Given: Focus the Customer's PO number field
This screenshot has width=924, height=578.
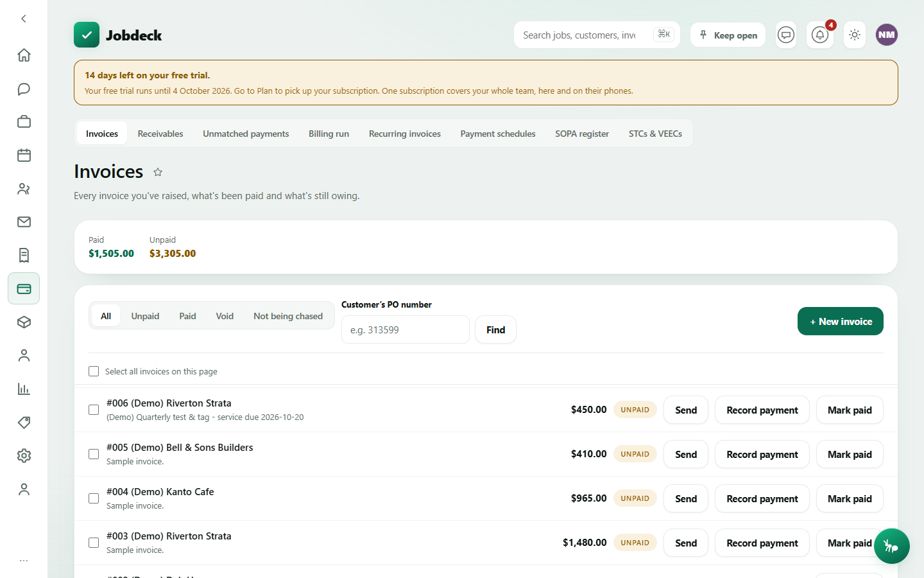Looking at the screenshot, I should (406, 329).
